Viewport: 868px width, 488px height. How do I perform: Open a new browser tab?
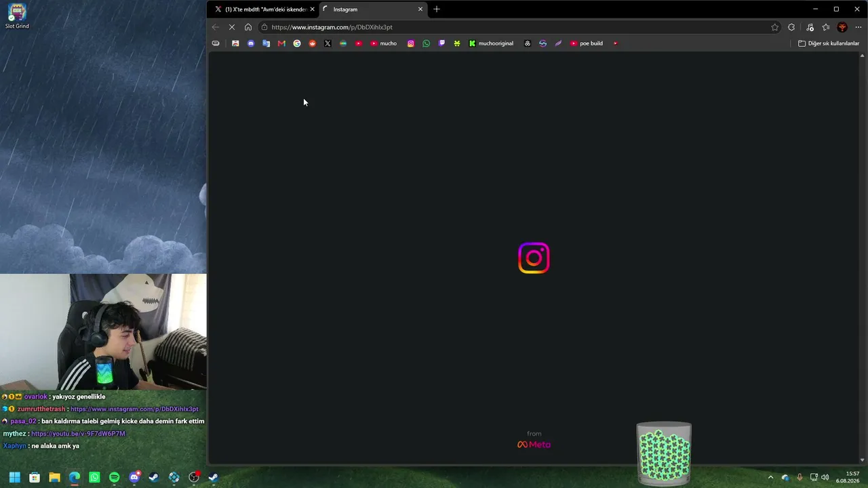pyautogui.click(x=437, y=9)
